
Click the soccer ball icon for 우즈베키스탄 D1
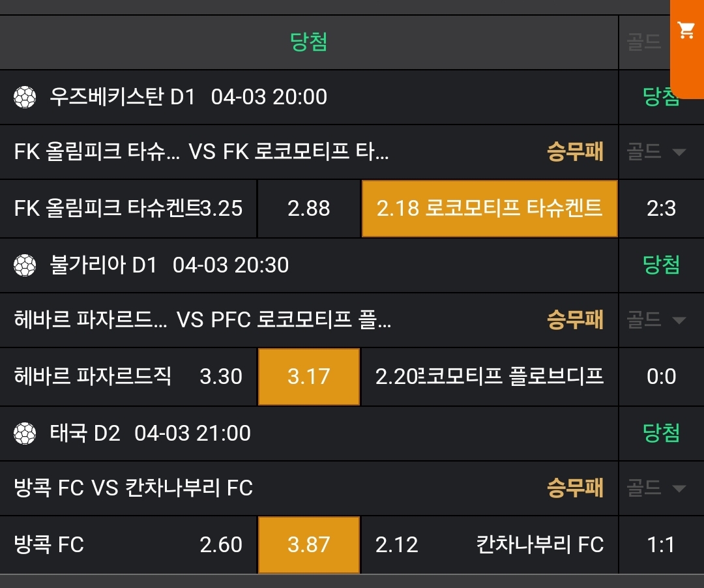pyautogui.click(x=25, y=98)
